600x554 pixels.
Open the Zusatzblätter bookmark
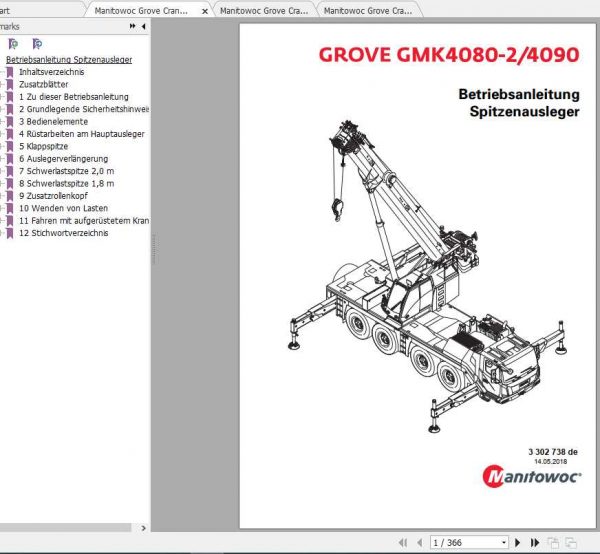44,84
